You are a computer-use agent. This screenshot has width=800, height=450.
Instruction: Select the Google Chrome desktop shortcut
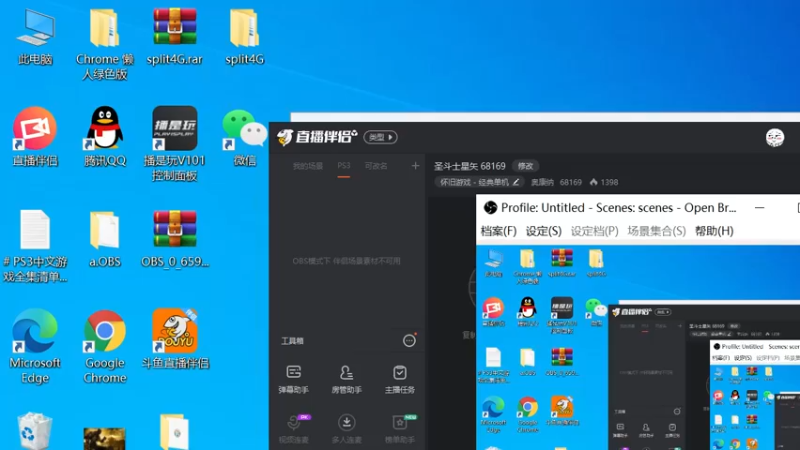pos(105,347)
